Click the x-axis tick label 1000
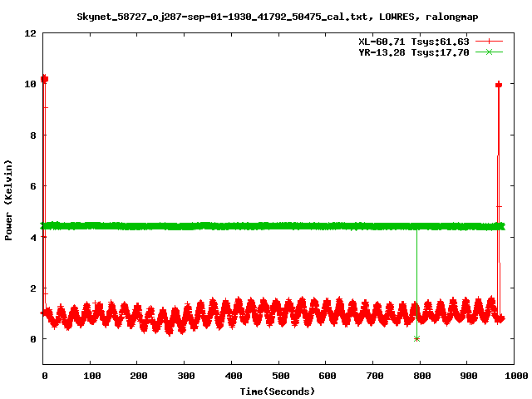The width and height of the screenshot is (532, 399). point(516,376)
